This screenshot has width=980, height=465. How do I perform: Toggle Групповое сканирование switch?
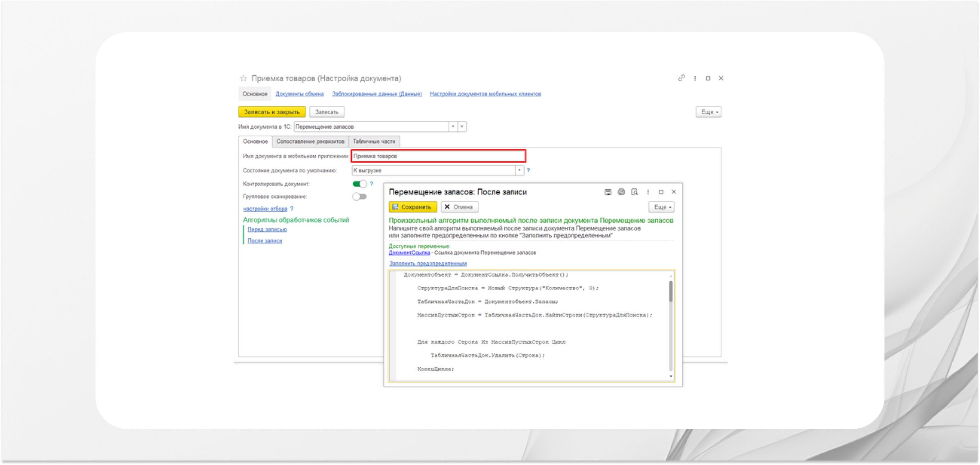tap(360, 197)
